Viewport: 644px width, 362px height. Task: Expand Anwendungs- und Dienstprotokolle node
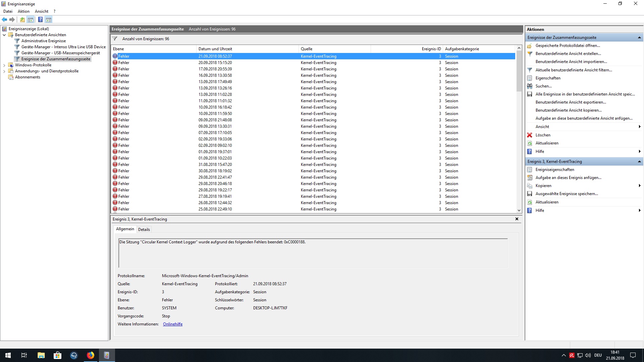pos(4,71)
